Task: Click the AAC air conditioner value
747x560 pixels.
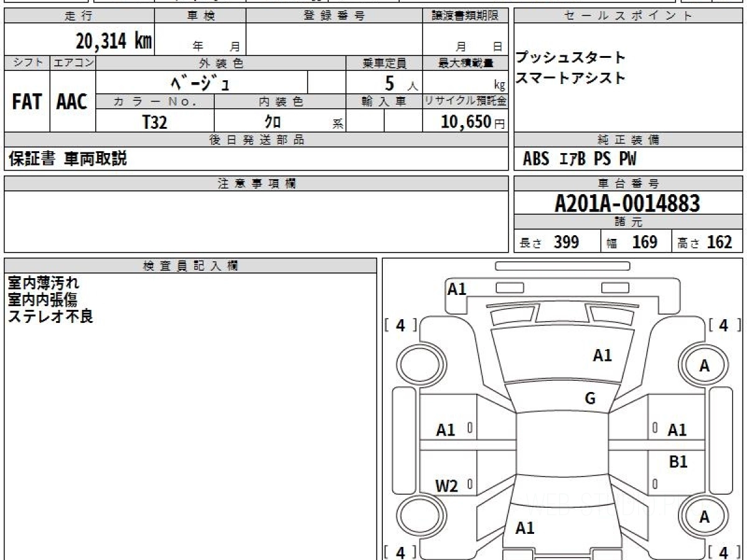Action: (x=72, y=102)
